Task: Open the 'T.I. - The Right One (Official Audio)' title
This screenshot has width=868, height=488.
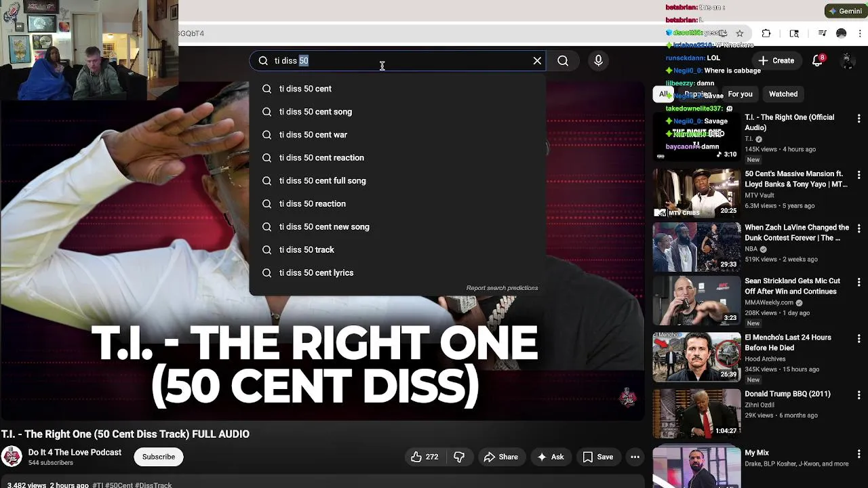Action: [789, 122]
